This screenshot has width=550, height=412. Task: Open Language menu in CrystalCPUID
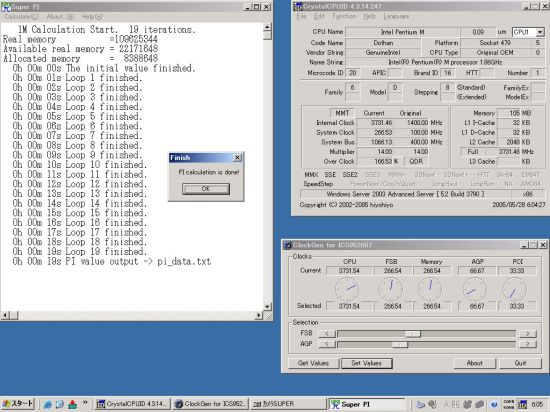pyautogui.click(x=396, y=16)
